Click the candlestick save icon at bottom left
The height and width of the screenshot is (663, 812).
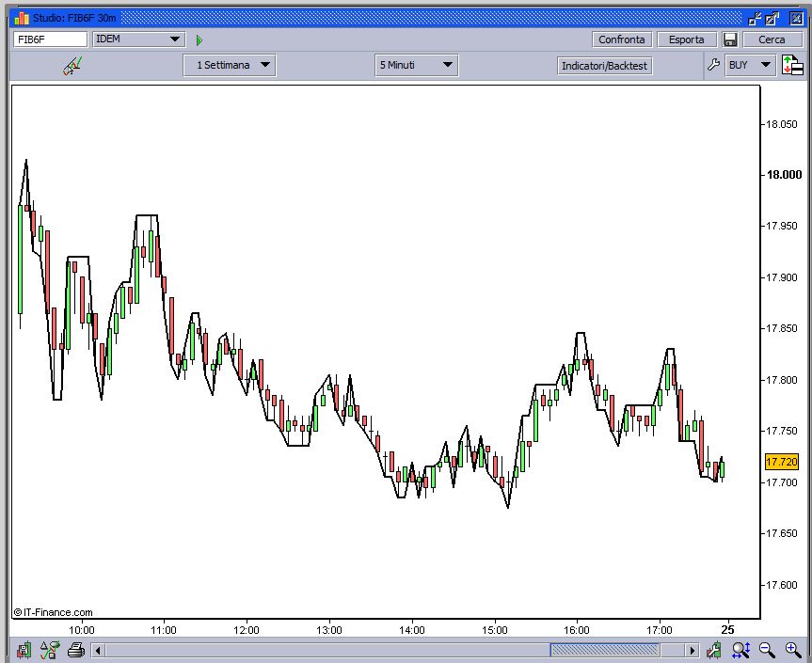click(24, 650)
